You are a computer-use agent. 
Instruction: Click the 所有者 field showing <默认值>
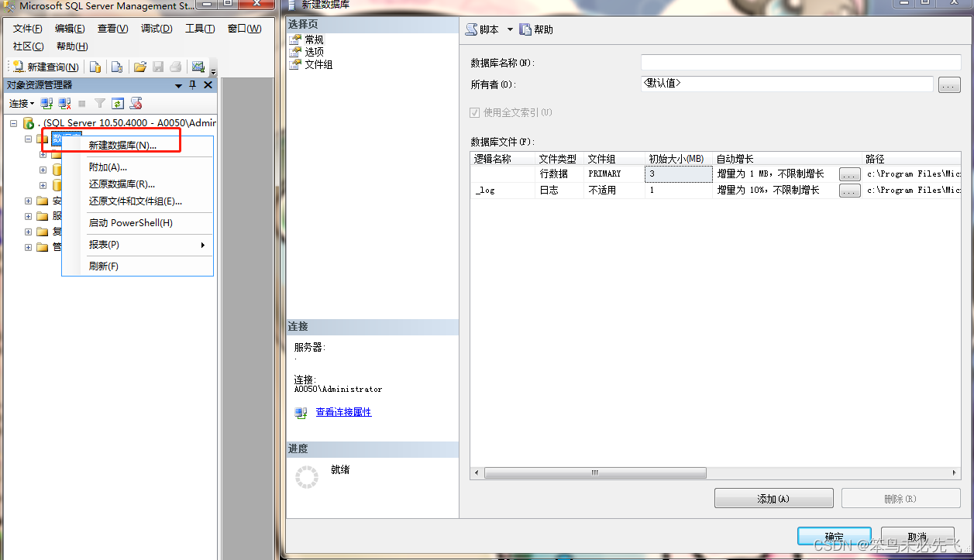[786, 84]
